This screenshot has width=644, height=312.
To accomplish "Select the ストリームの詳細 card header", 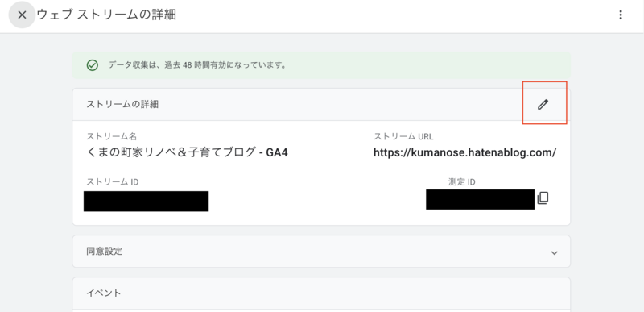I will point(321,105).
